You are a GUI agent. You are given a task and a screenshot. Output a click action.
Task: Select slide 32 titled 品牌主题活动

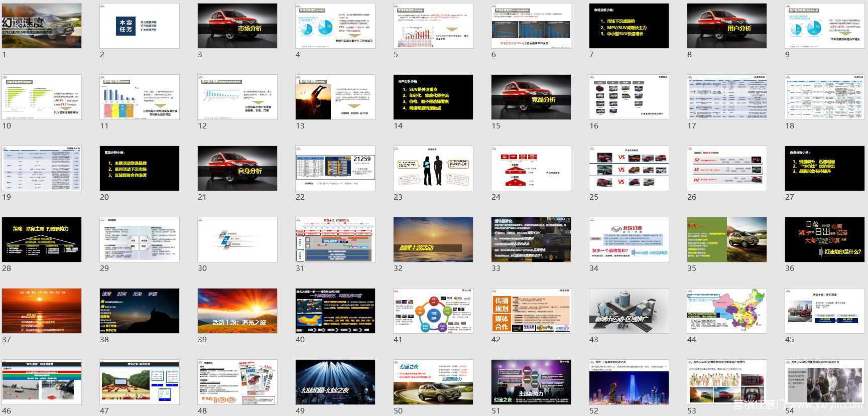point(433,240)
